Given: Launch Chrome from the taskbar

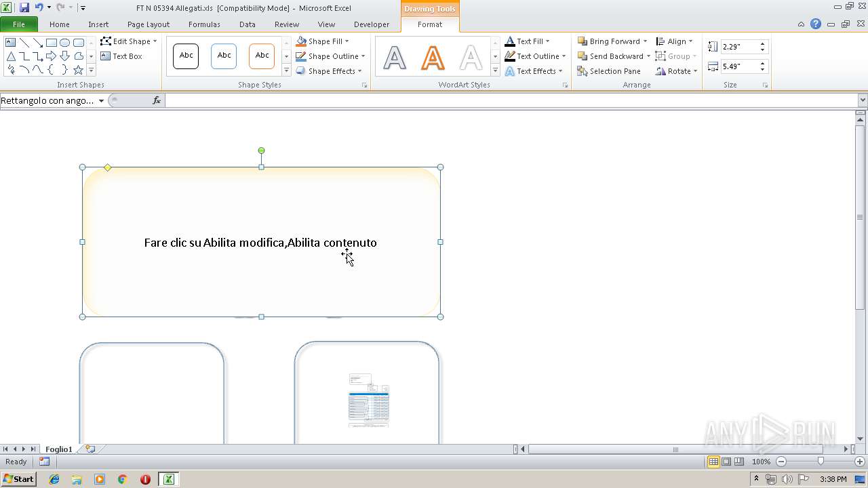Looking at the screenshot, I should pos(122,479).
